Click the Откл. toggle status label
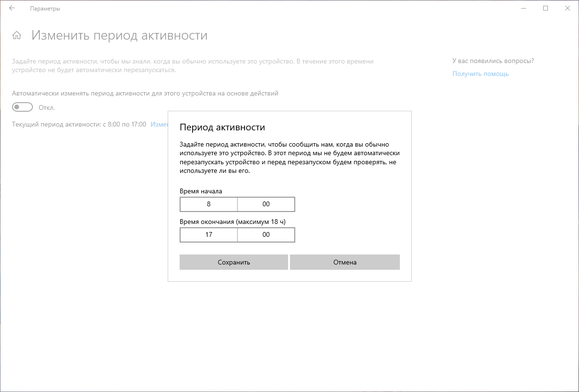Image resolution: width=579 pixels, height=392 pixels. point(47,107)
